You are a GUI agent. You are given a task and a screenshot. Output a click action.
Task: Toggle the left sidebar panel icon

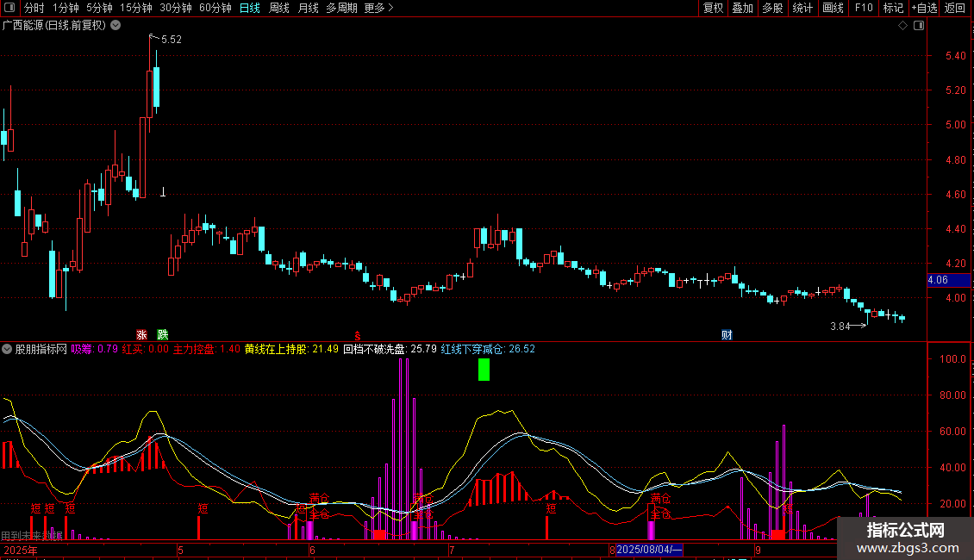click(8, 8)
